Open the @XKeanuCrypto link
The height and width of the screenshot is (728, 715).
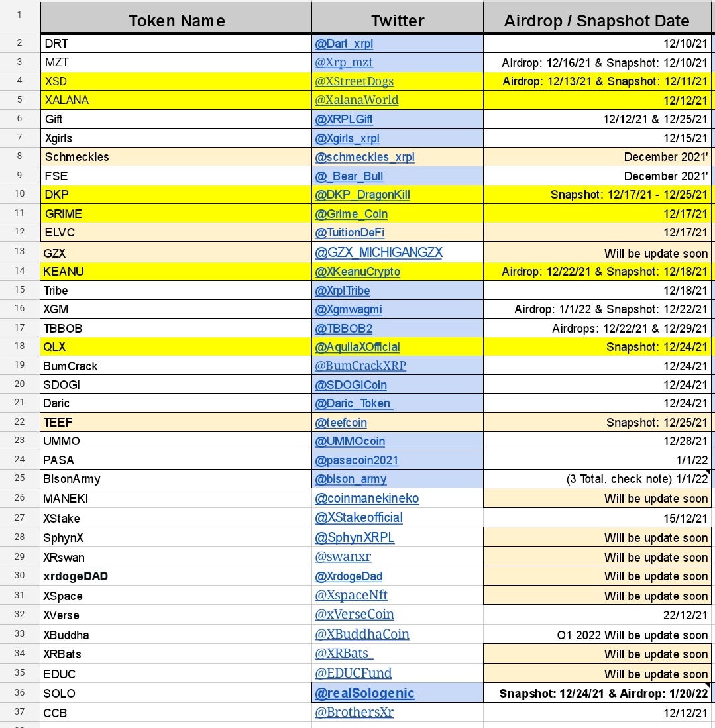click(x=357, y=271)
